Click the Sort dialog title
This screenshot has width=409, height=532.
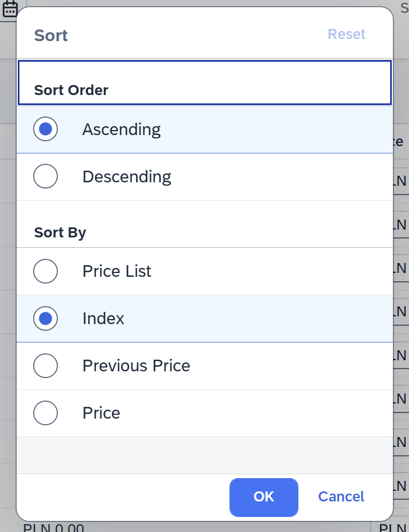click(51, 36)
